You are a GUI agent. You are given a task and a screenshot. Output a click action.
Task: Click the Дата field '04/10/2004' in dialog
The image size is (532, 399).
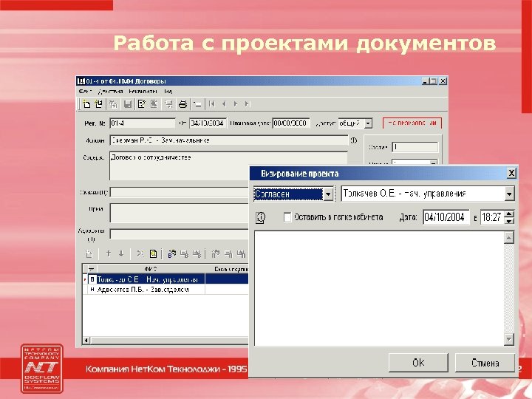(x=446, y=217)
